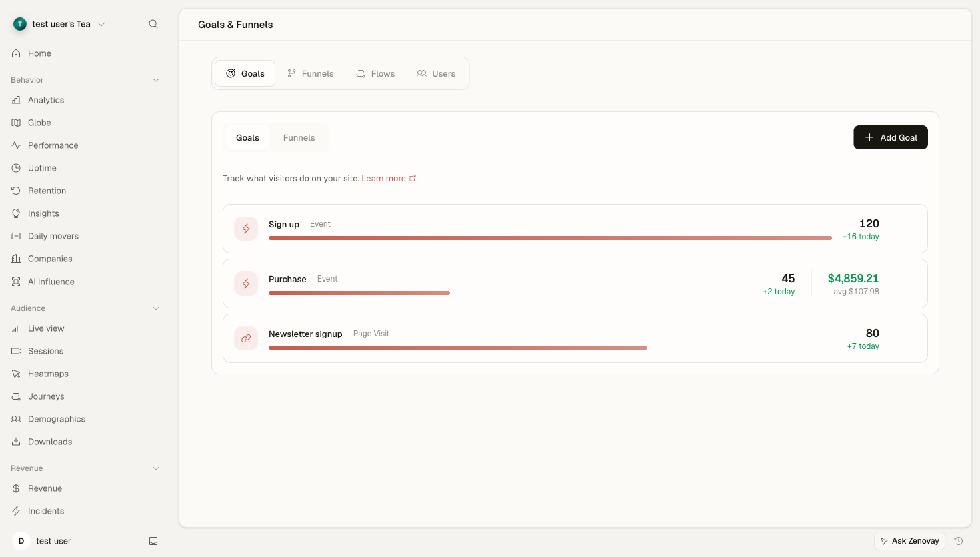Viewport: 980px width, 557px height.
Task: Click the test user D avatar
Action: point(21,541)
